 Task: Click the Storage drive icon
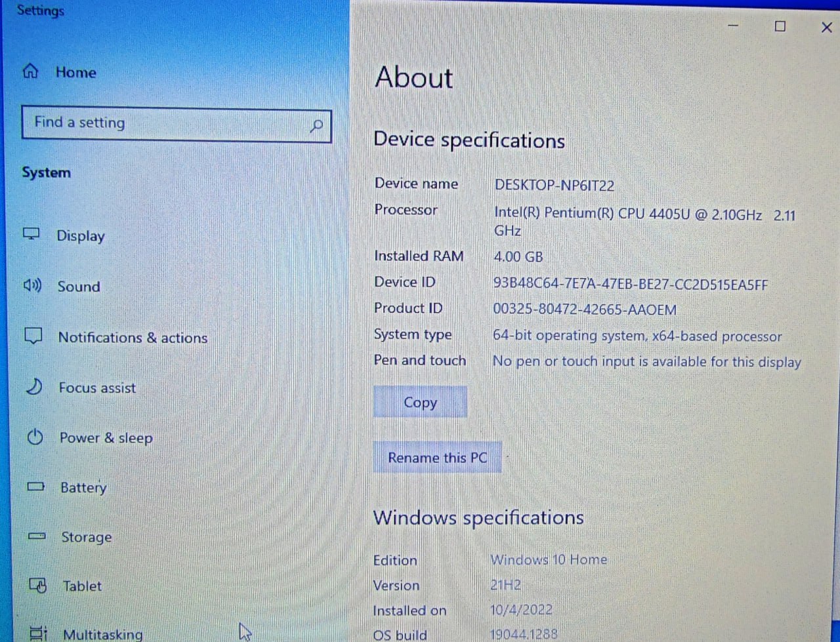pyautogui.click(x=37, y=536)
